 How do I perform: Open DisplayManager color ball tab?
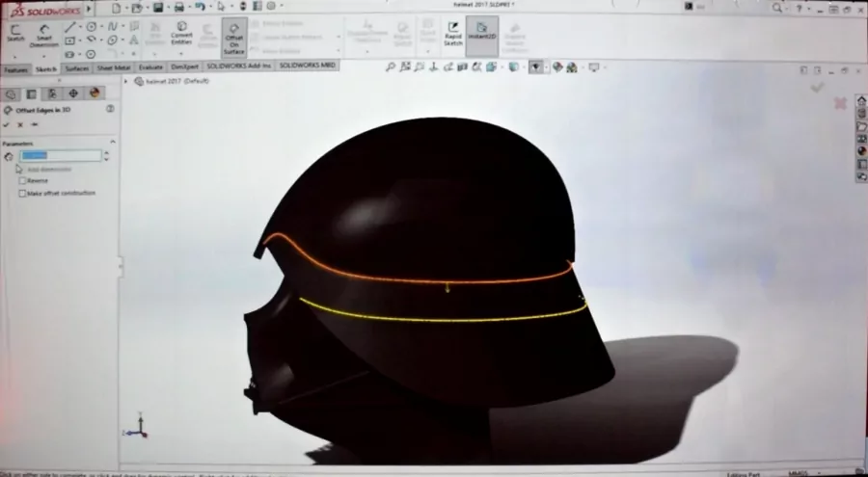coord(95,93)
